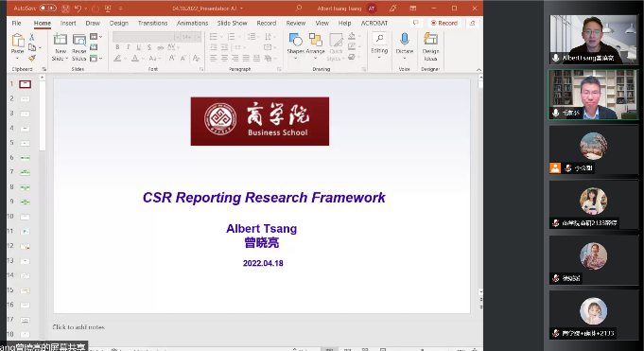Click the Save disk icon

click(x=65, y=9)
